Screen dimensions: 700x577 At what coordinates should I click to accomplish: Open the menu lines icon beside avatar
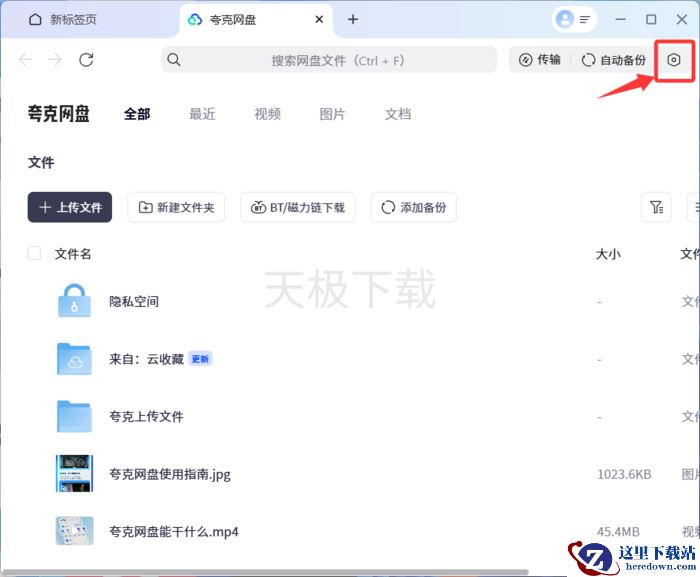584,19
